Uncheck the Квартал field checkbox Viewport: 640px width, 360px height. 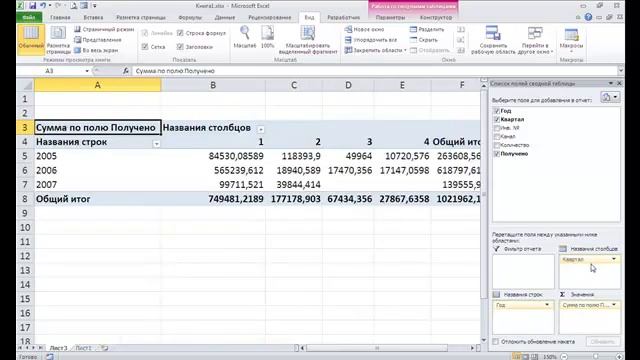[497, 120]
